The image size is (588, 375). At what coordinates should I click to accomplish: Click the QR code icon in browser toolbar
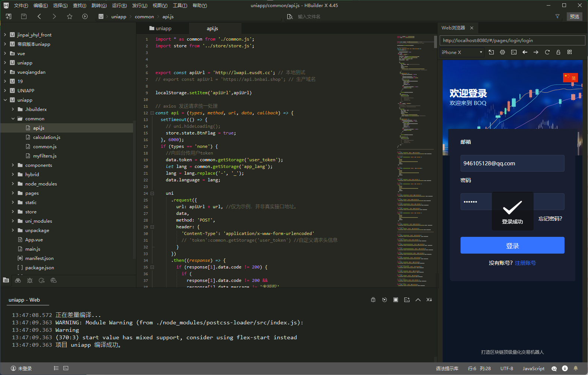(569, 52)
